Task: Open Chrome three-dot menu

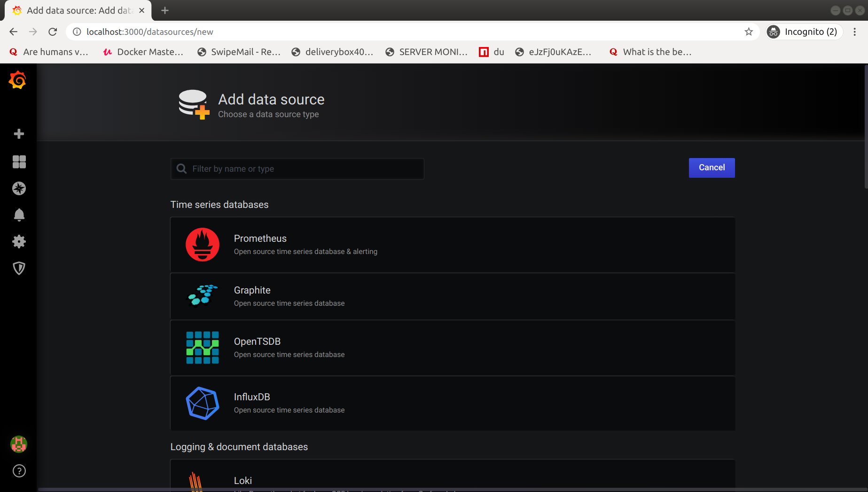Action: 855,32
